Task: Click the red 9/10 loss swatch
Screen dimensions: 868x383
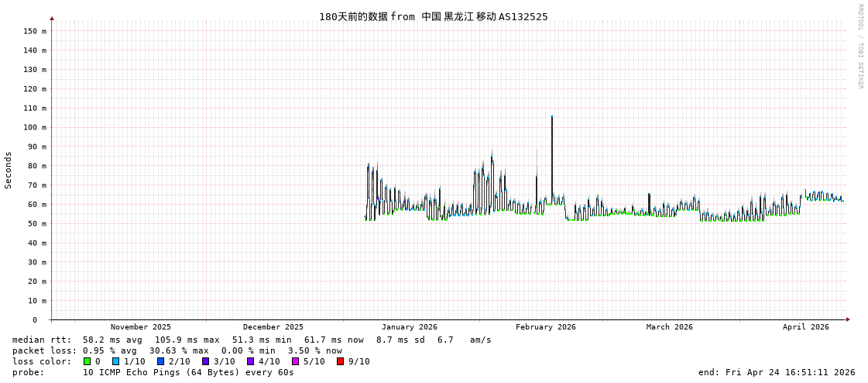Action: pyautogui.click(x=340, y=361)
